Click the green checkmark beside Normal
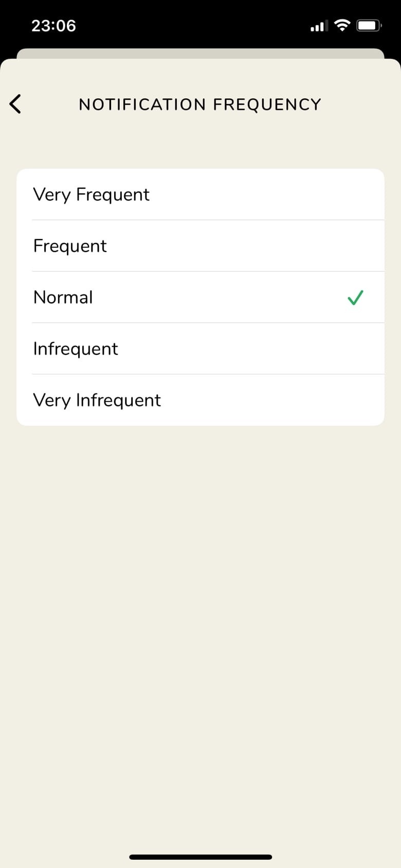 point(355,297)
